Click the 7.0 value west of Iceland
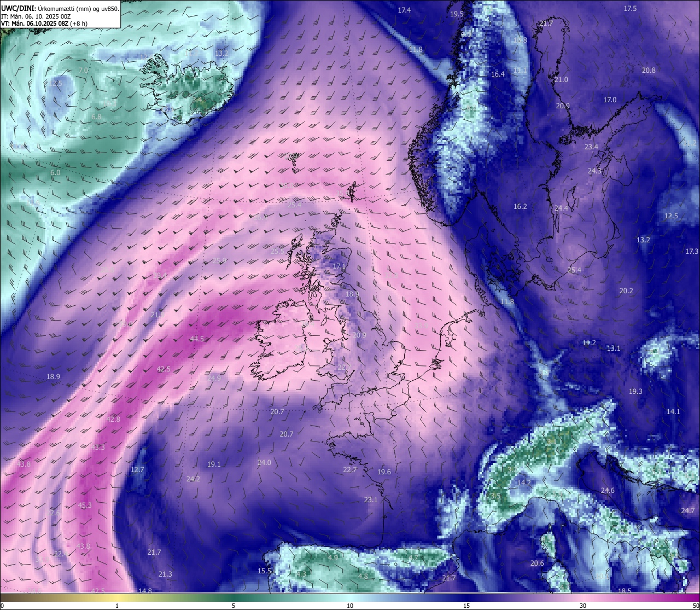Viewport: 700px width, 610px height. tap(83, 70)
